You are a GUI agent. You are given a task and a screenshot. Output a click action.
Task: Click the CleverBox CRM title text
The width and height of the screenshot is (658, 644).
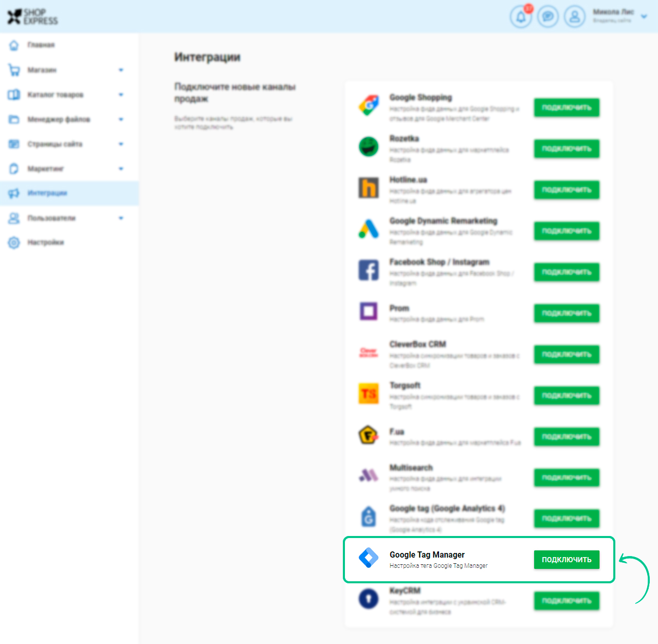pos(418,344)
